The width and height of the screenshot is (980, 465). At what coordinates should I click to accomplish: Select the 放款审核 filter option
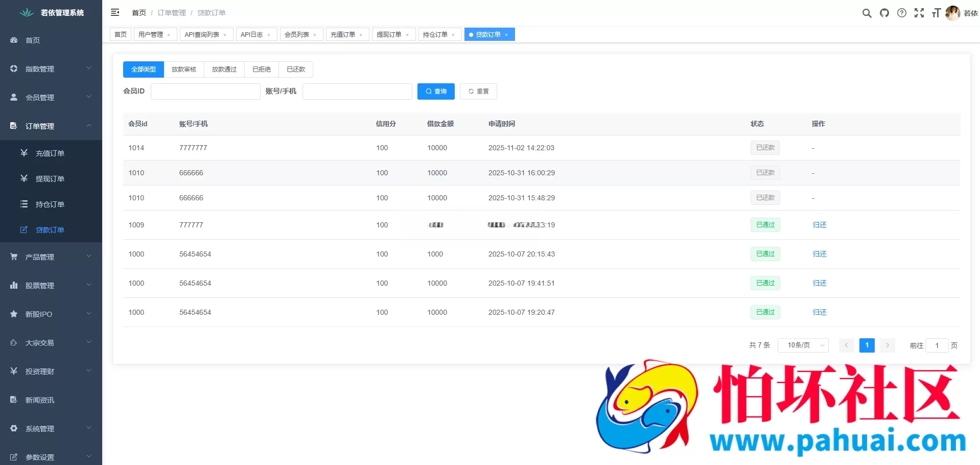click(184, 69)
